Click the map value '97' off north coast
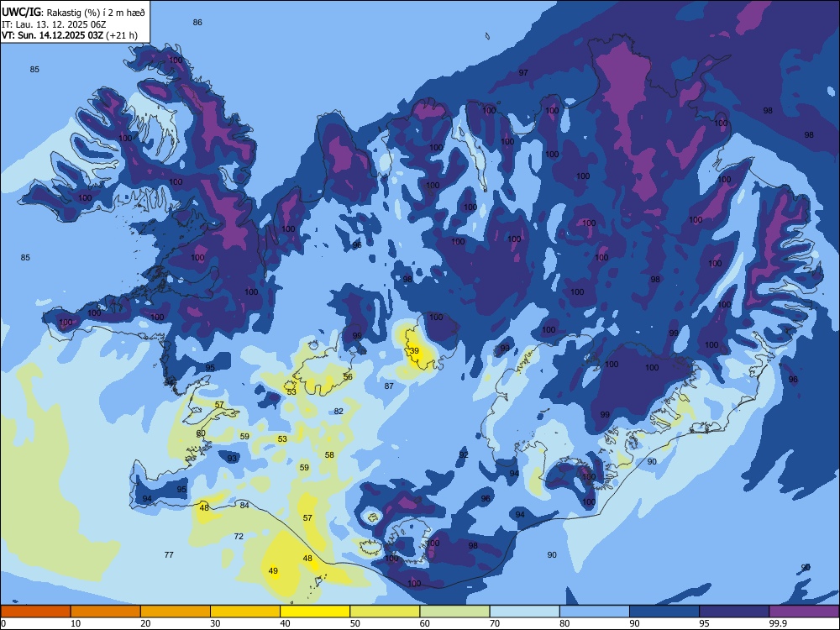 [523, 73]
